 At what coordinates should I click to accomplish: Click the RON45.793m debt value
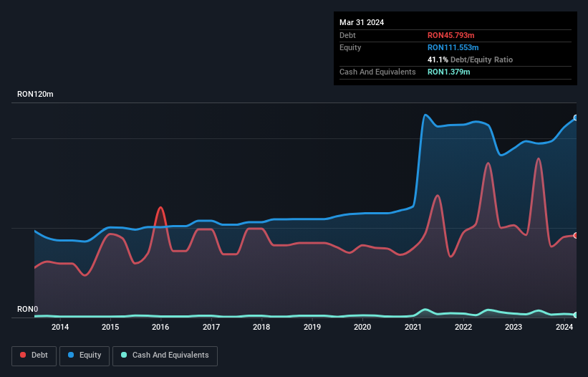pyautogui.click(x=450, y=35)
